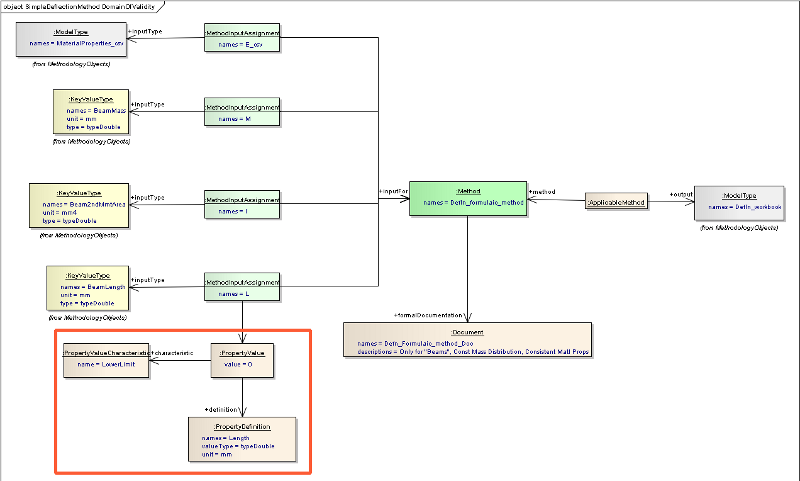Select the Document object box
The height and width of the screenshot is (481, 800).
[467, 339]
